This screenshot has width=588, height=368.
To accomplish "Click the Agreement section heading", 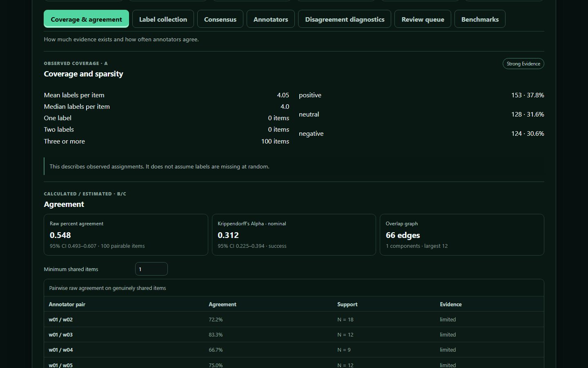I will click(x=64, y=204).
